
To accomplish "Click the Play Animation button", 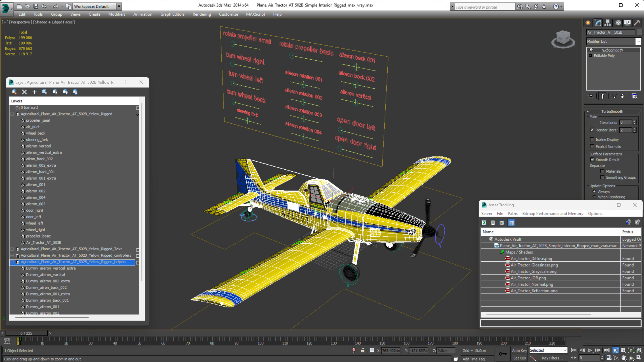I will click(590, 350).
